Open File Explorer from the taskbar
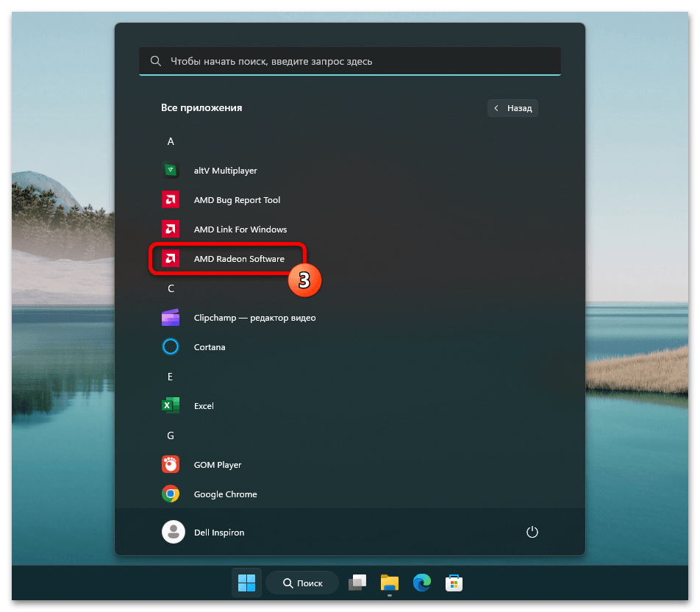 click(x=389, y=583)
